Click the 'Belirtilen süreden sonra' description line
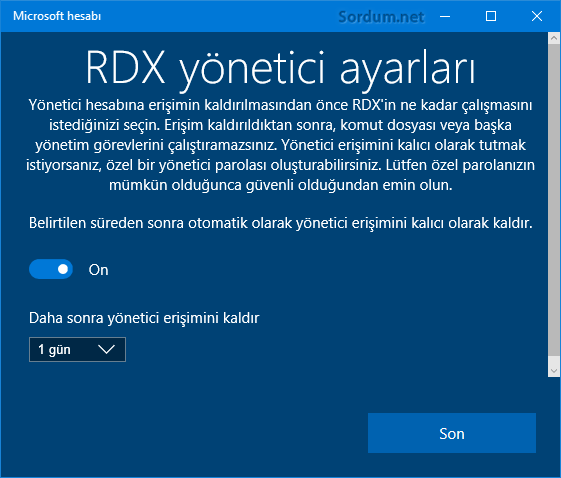Viewport: 561px width, 478px height. [x=281, y=223]
